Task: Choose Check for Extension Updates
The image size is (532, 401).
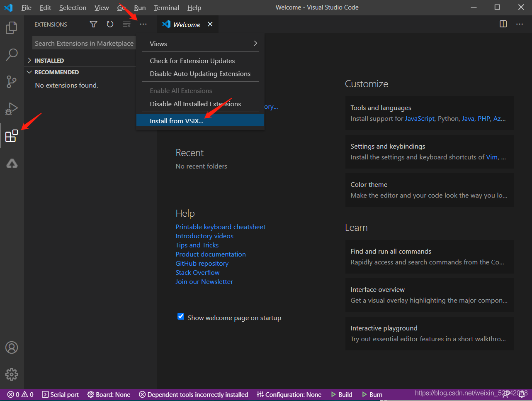Action: pyautogui.click(x=200, y=61)
